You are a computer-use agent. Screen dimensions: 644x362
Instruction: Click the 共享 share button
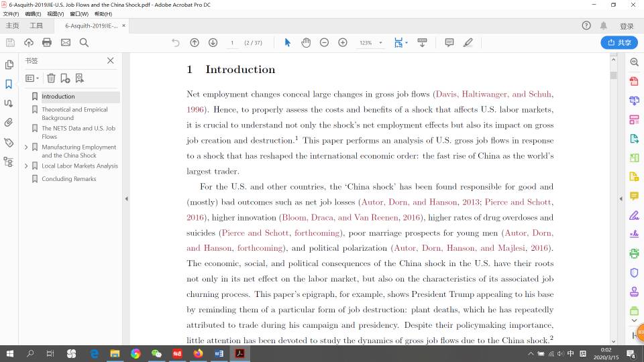point(619,43)
